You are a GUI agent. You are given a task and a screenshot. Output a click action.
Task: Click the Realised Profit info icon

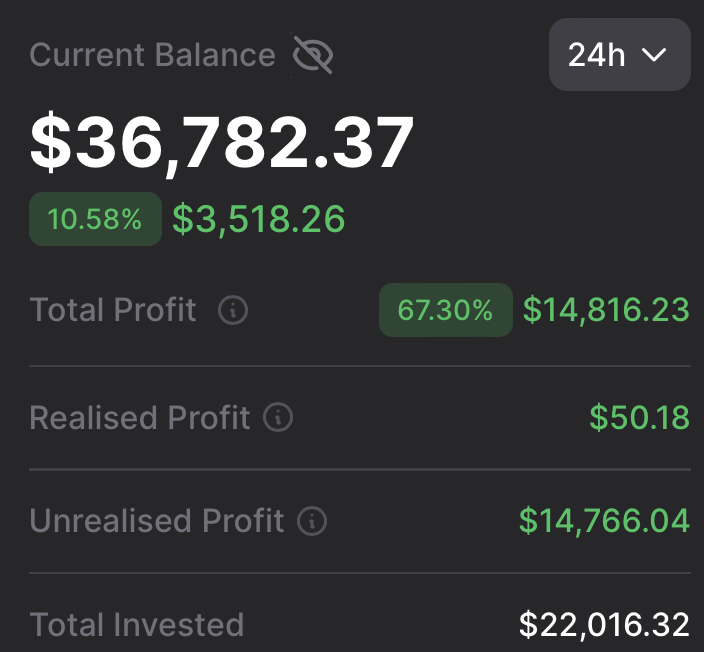click(278, 417)
